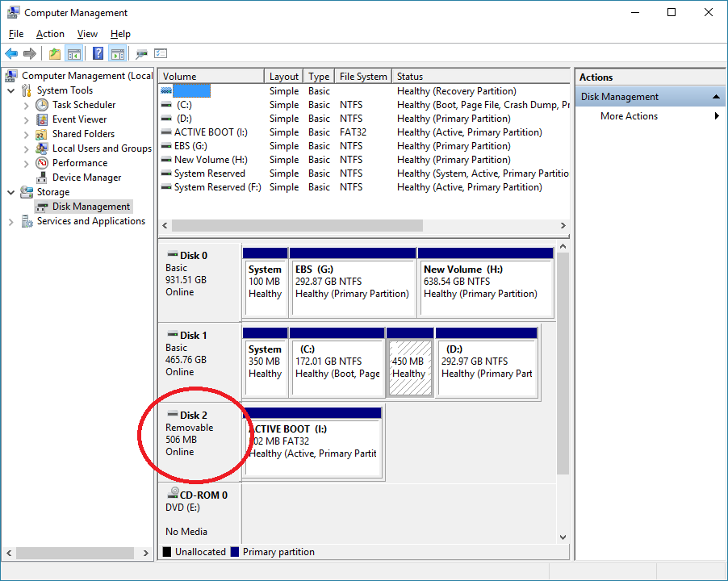Viewport: 728px width, 581px height.
Task: Expand the Shared Folders node
Action: click(26, 134)
